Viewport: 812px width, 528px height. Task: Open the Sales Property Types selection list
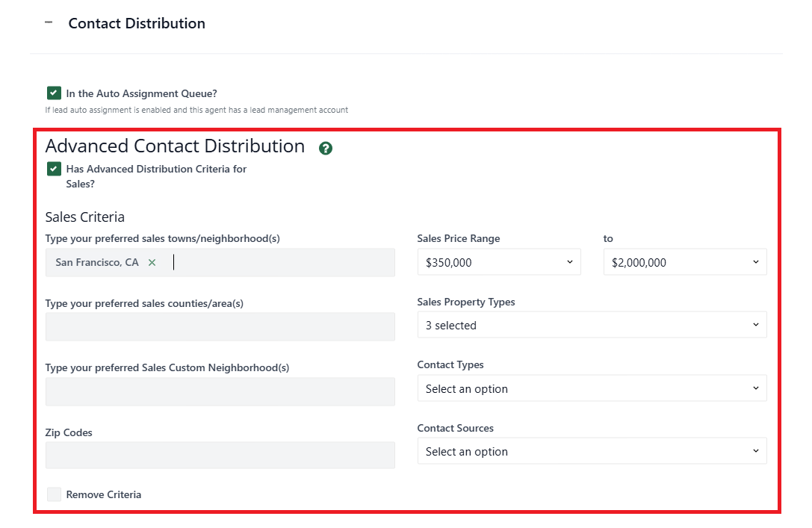[x=592, y=324]
